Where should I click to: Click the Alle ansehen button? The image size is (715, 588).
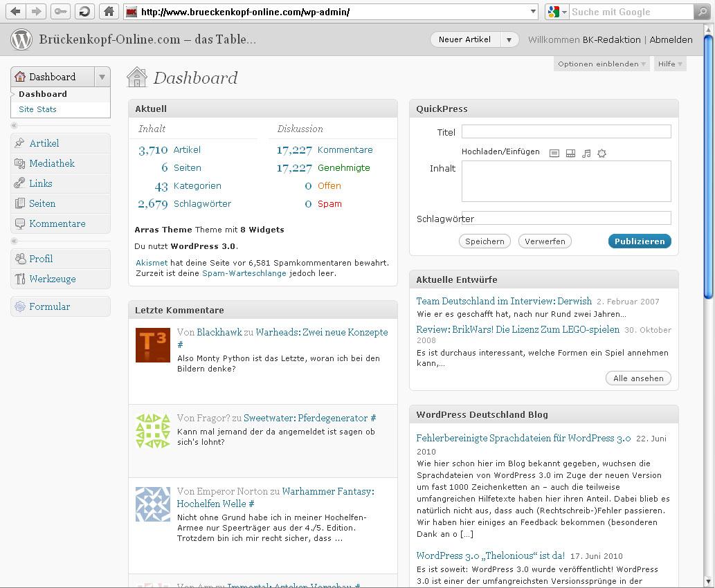[x=638, y=378]
